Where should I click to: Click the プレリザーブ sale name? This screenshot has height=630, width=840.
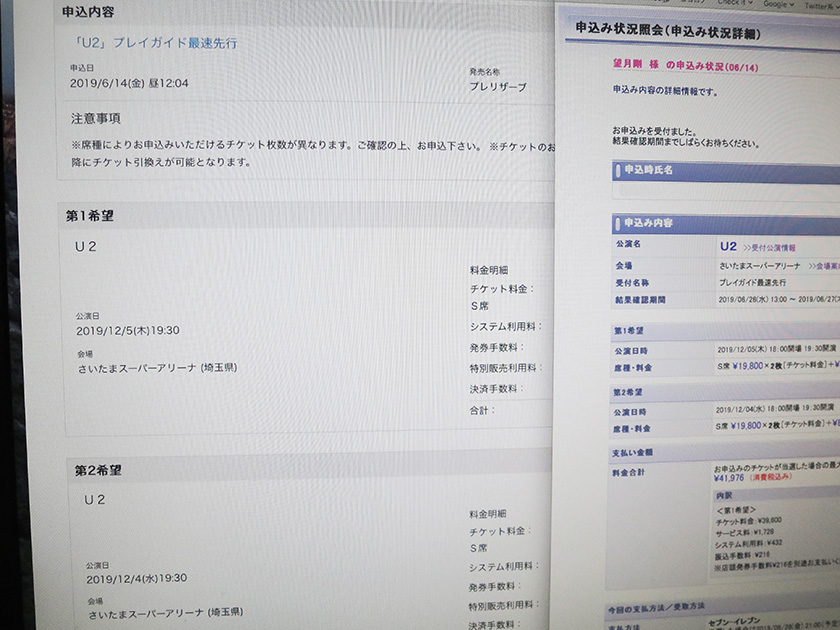[498, 86]
